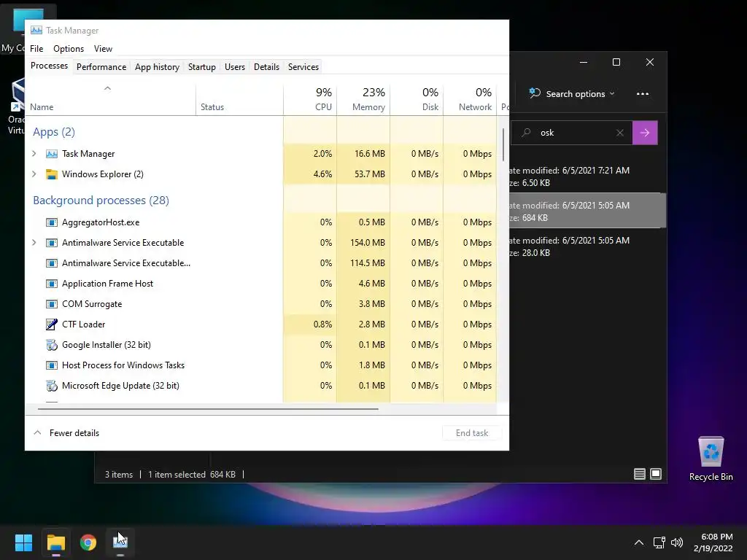Select the Processes tab
The image size is (747, 560).
tap(49, 66)
